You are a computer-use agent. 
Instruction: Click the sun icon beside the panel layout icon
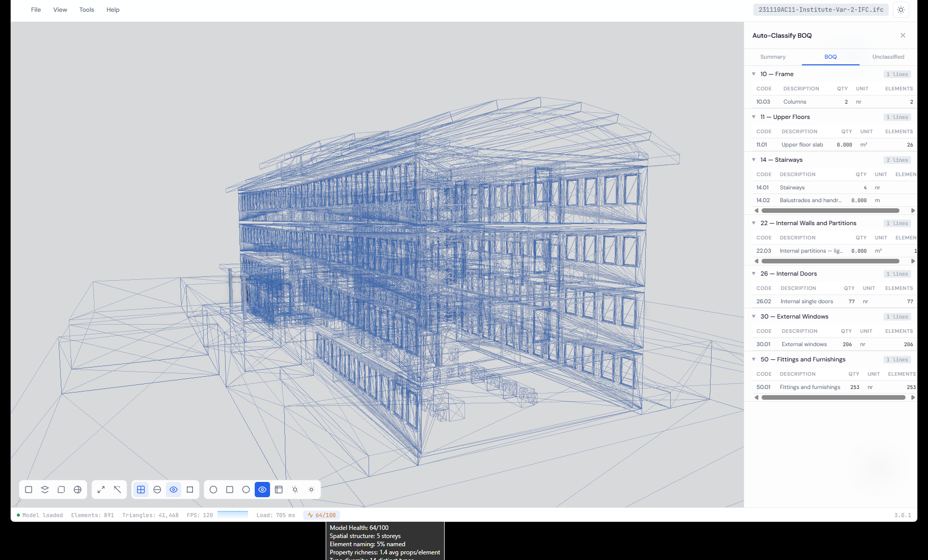click(x=295, y=490)
